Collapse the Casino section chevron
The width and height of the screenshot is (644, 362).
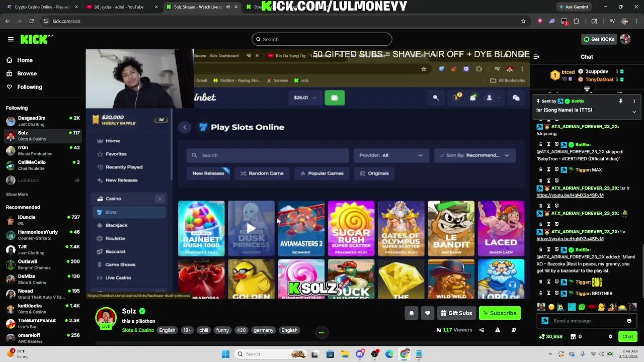point(159,199)
